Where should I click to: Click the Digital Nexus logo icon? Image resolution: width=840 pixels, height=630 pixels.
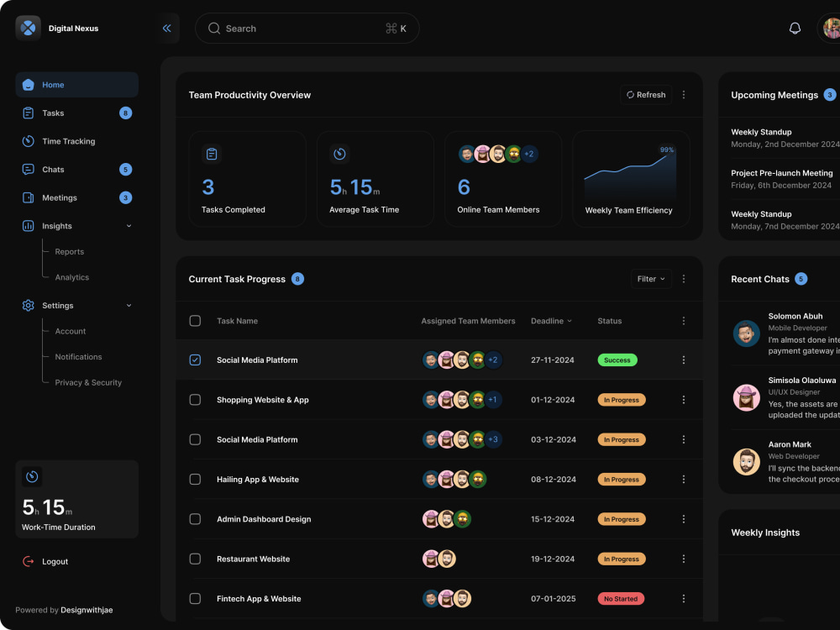click(x=28, y=28)
